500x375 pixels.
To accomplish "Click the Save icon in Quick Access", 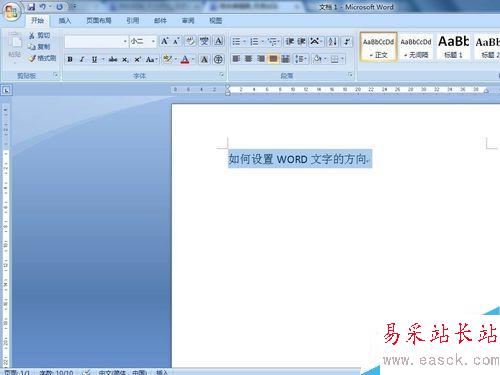I will pos(31,7).
